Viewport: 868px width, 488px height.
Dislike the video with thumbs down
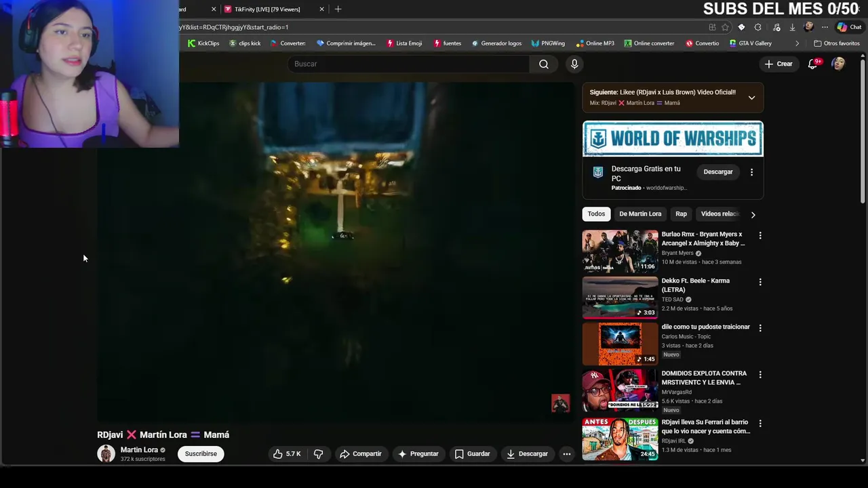[318, 454]
